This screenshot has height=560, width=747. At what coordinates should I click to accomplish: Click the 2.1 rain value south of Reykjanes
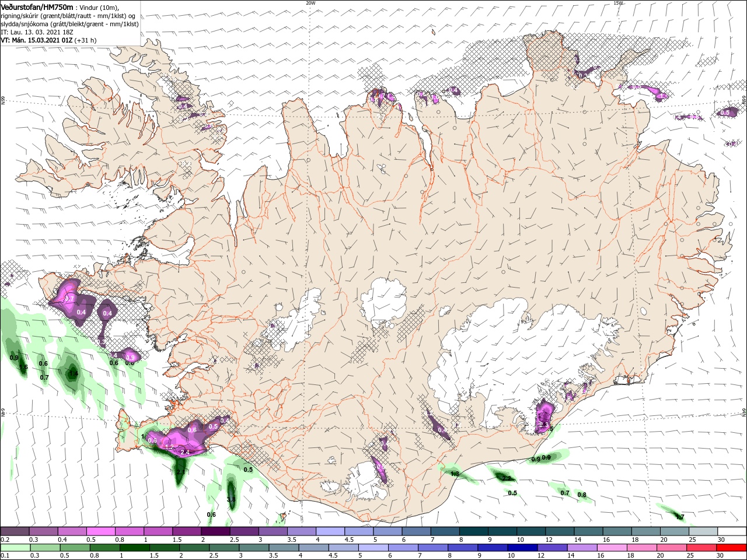180,471
